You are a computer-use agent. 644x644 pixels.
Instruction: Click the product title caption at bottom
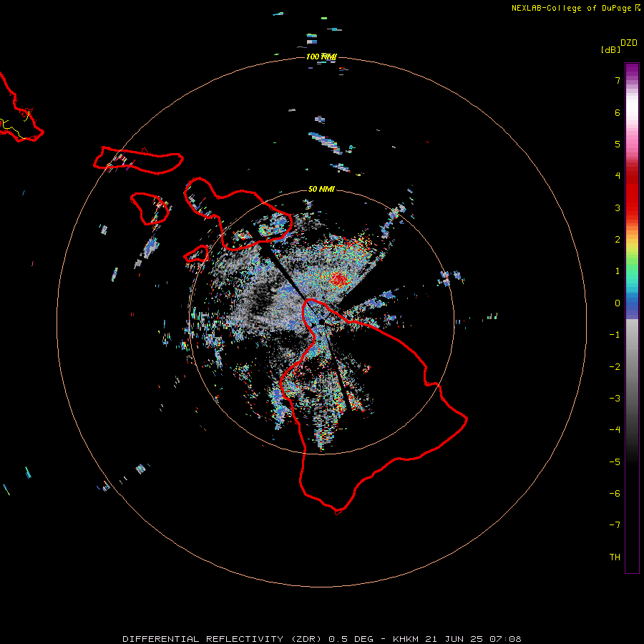pos(322,639)
